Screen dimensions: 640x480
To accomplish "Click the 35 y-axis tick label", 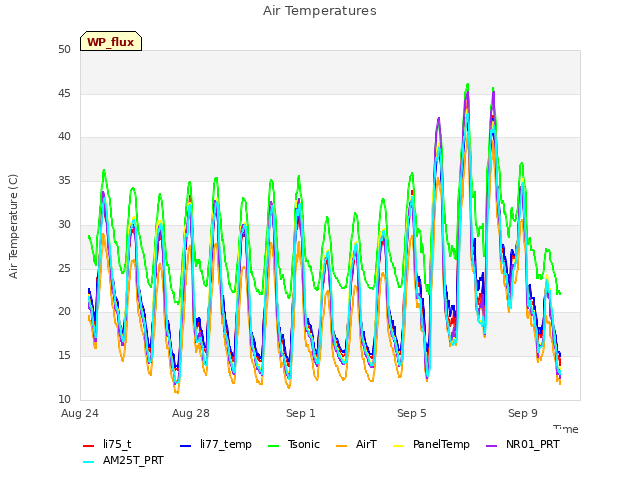I will click(x=64, y=180).
